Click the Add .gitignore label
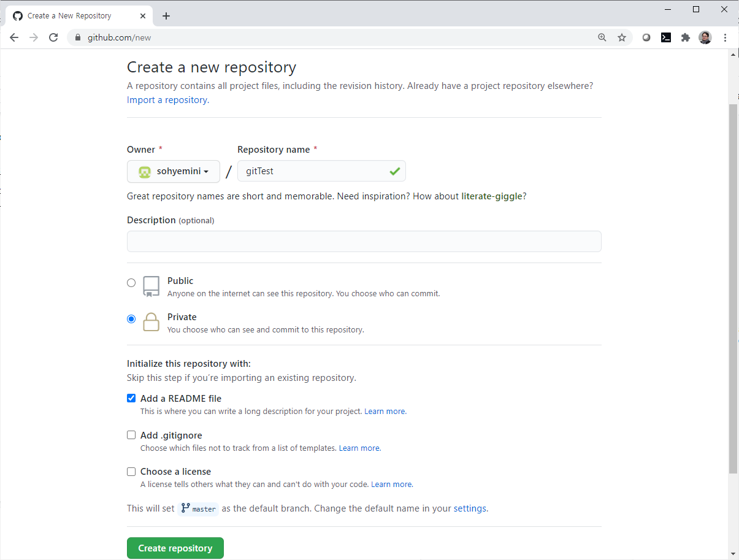This screenshot has width=739, height=560. coord(171,435)
